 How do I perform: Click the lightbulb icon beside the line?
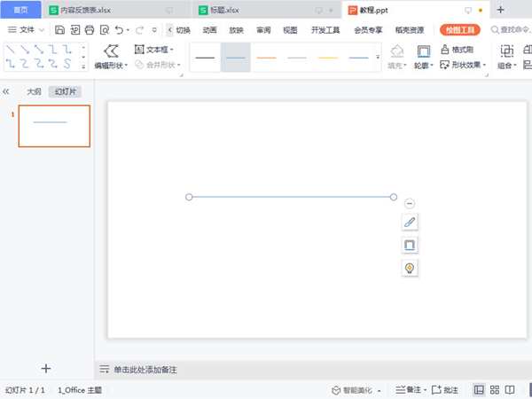410,268
